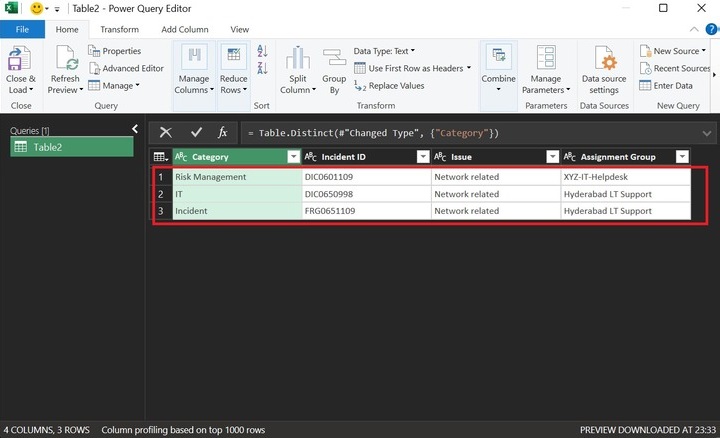Viewport: 720px width, 438px height.
Task: Open the Manage query menu
Action: click(x=113, y=86)
